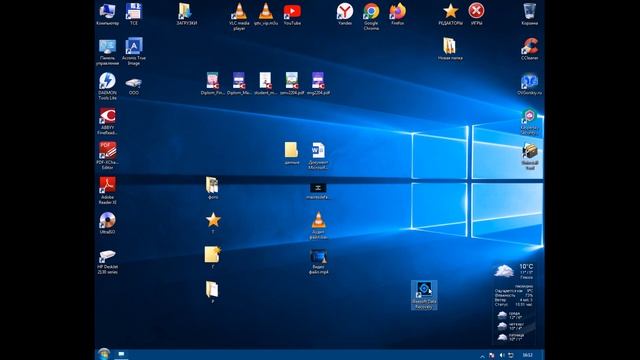
Task: Open the фото folder
Action: pos(213,188)
